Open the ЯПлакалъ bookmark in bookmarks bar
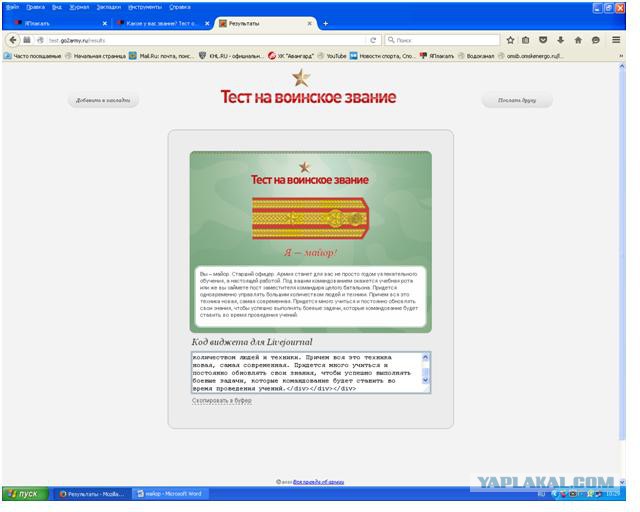640x512 pixels. pyautogui.click(x=437, y=56)
